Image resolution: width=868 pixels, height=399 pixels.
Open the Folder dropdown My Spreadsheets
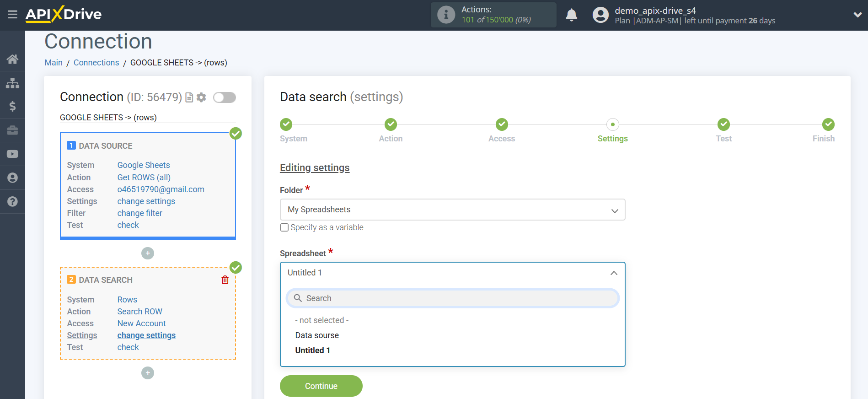coord(452,210)
